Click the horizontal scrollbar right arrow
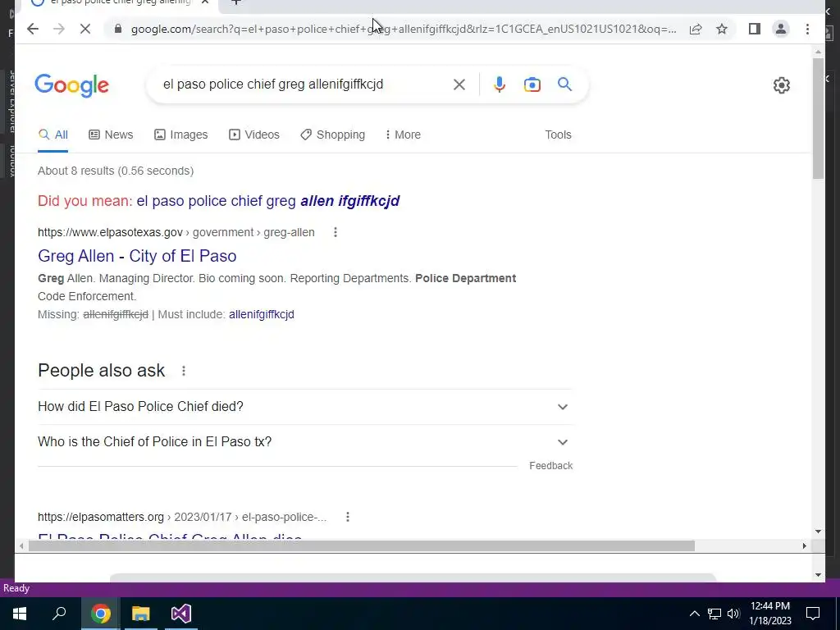This screenshot has height=630, width=840. click(804, 546)
